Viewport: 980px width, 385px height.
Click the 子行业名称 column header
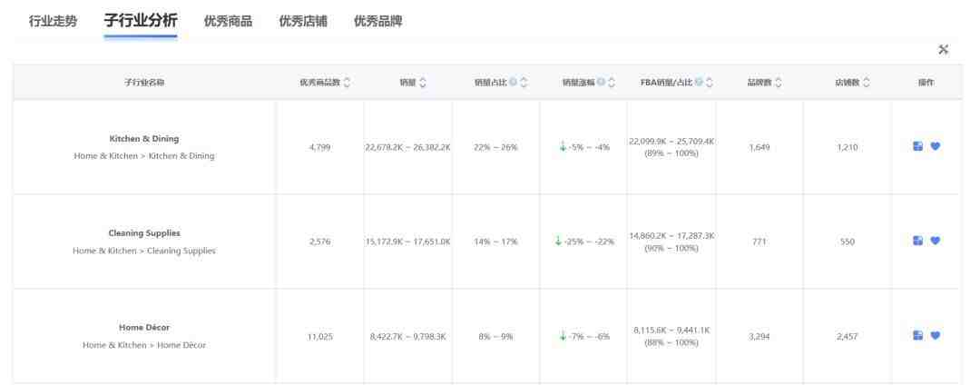(x=144, y=83)
